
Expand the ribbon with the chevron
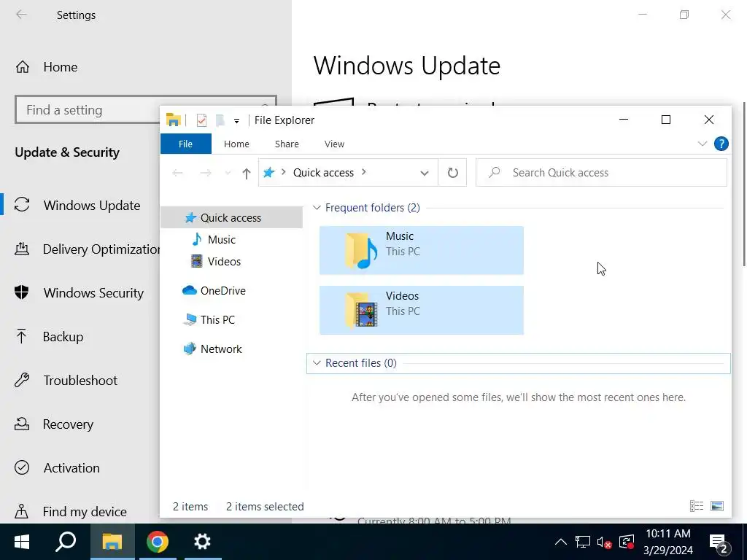(703, 144)
